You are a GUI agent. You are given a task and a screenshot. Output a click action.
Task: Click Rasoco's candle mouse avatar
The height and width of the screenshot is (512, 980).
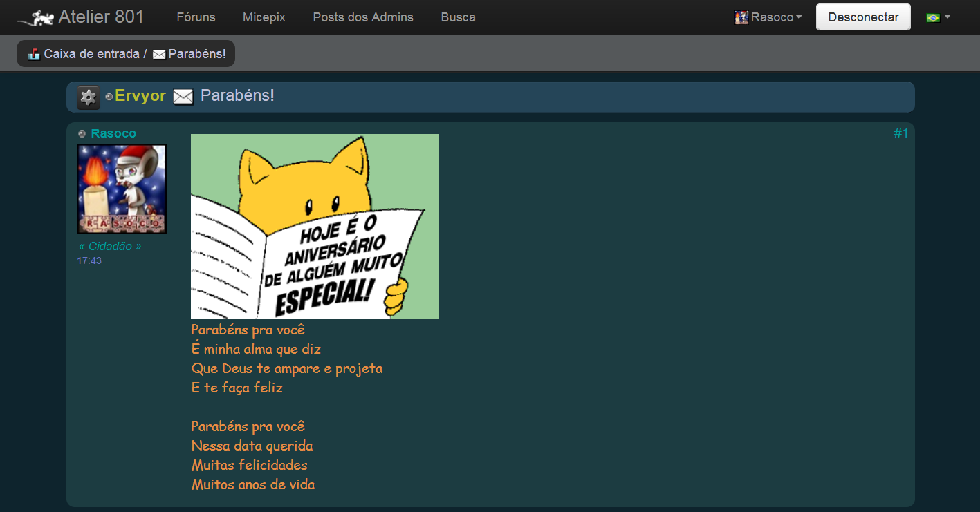pos(122,189)
